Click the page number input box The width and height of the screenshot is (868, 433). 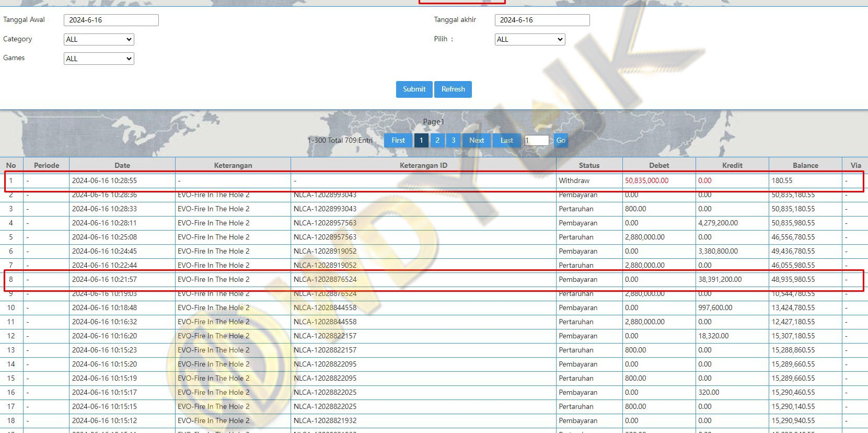[x=537, y=140]
